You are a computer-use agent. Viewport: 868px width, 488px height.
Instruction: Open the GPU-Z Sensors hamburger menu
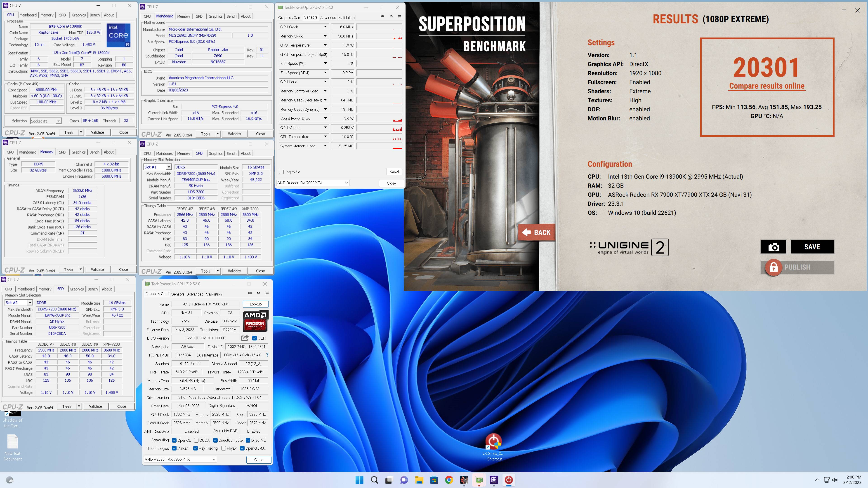coord(400,16)
